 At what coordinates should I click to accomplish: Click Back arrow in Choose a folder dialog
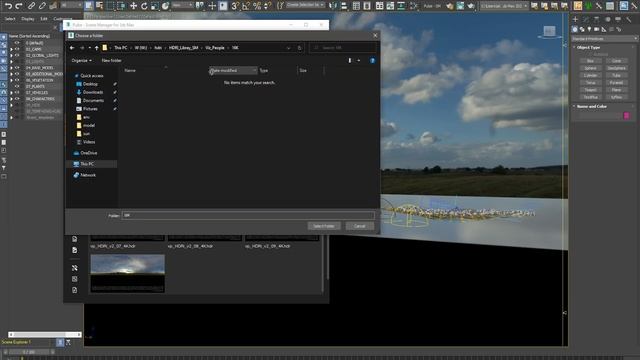pyautogui.click(x=72, y=48)
